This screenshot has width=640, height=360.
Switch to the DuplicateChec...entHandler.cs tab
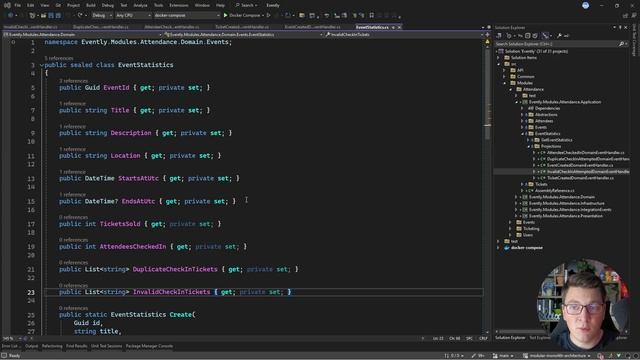[x=100, y=27]
